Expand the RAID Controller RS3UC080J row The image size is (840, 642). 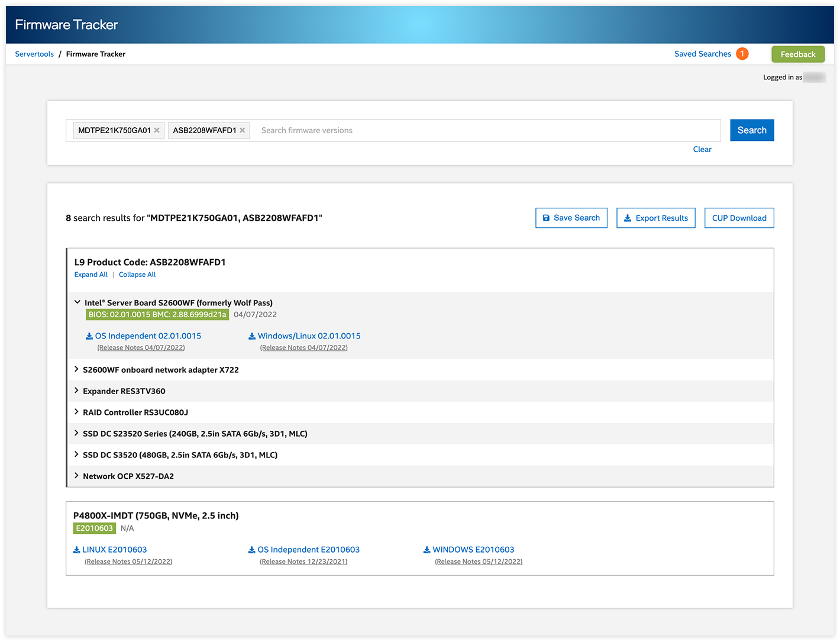point(76,412)
